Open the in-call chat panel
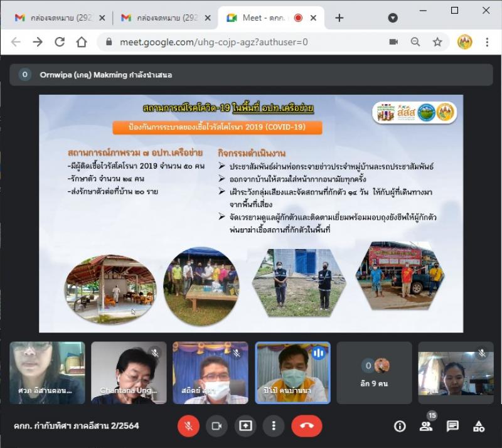 (452, 426)
